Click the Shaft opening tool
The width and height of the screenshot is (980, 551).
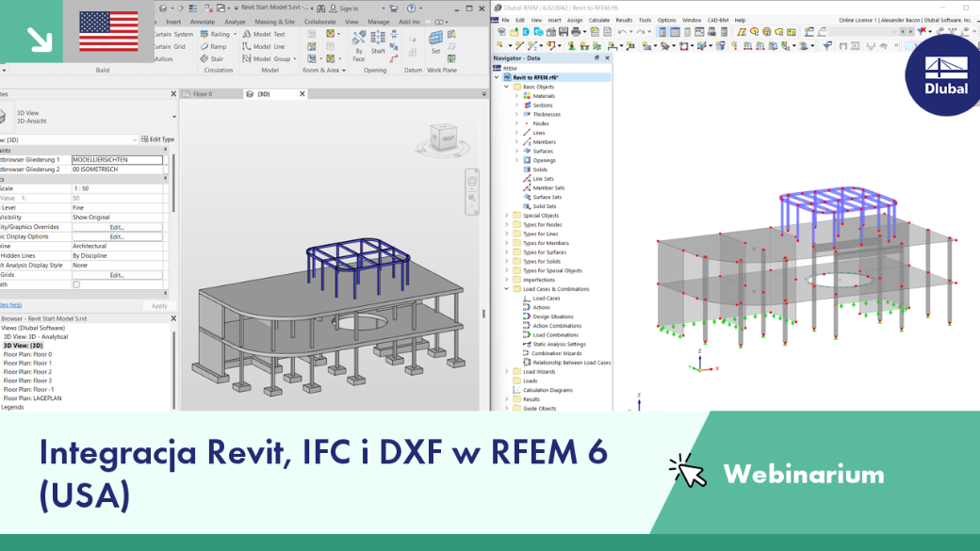[378, 42]
